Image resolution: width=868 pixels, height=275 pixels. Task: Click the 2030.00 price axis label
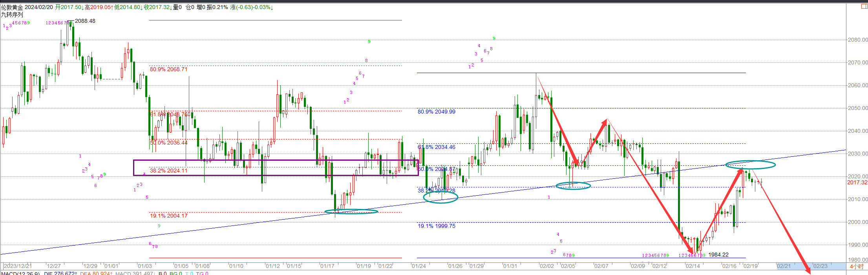(858, 154)
